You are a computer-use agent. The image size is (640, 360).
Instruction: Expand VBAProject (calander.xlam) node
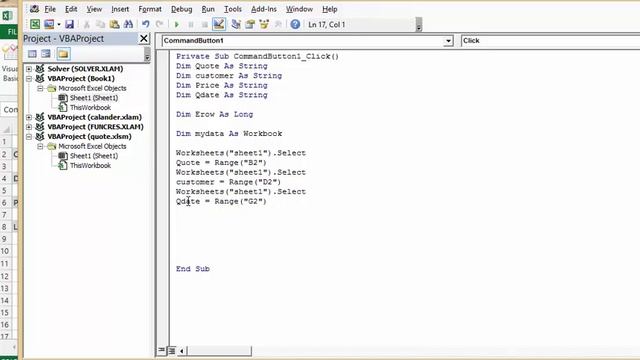pyautogui.click(x=29, y=117)
